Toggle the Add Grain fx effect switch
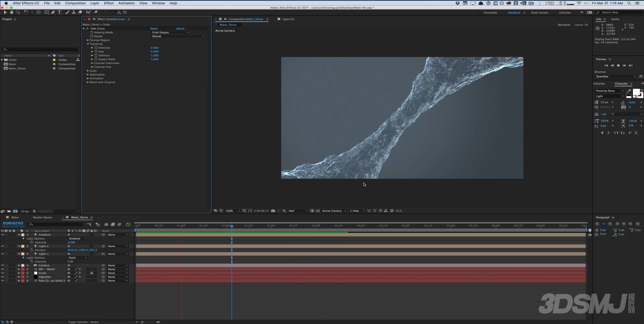The width and height of the screenshot is (644, 324). tap(88, 29)
